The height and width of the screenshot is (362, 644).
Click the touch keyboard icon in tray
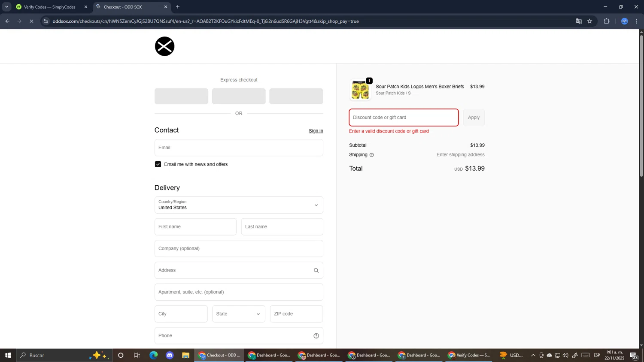coord(586,355)
